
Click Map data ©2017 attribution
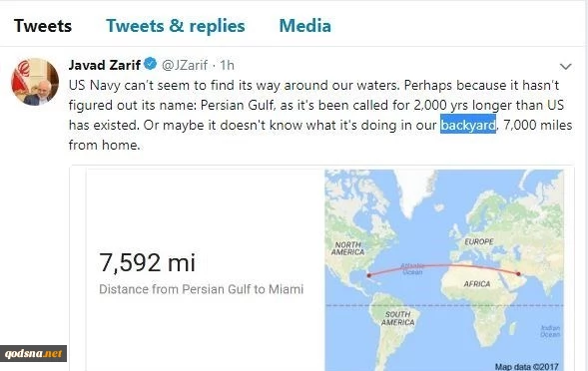pyautogui.click(x=526, y=366)
